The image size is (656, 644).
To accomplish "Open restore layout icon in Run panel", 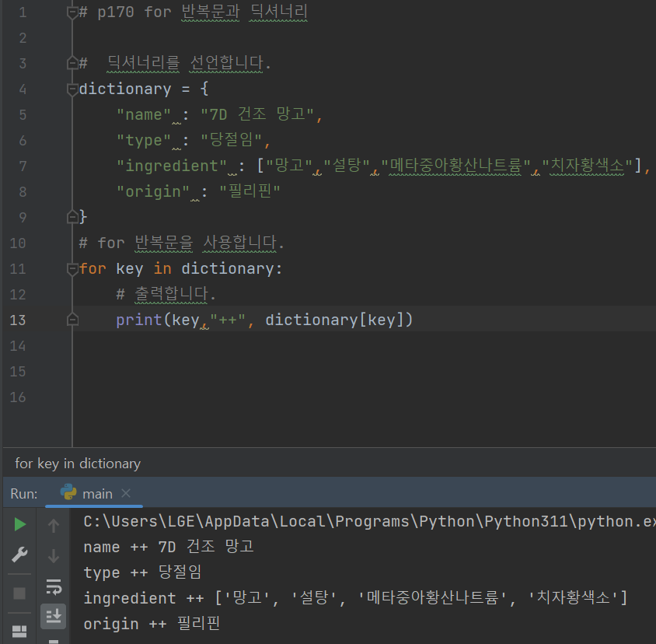I will click(x=19, y=631).
